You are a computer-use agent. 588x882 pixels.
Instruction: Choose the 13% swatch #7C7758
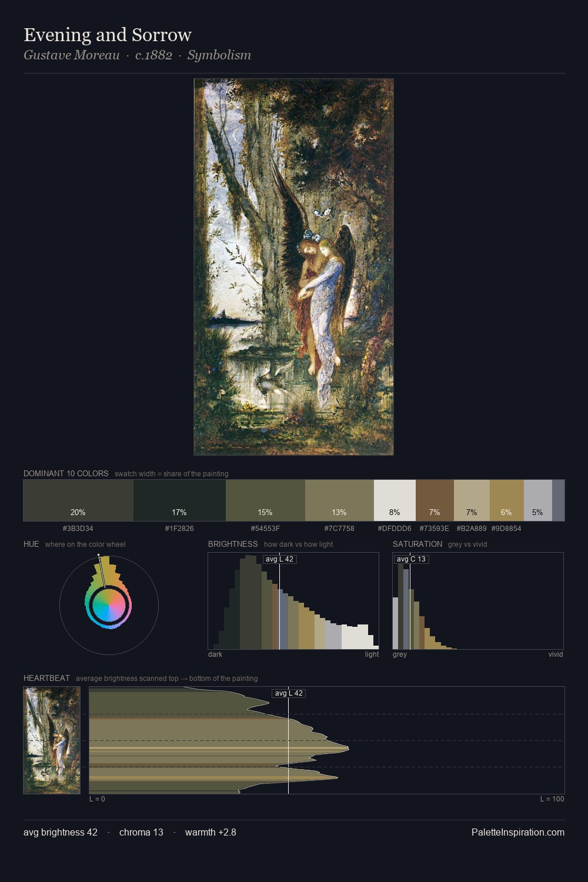339,500
